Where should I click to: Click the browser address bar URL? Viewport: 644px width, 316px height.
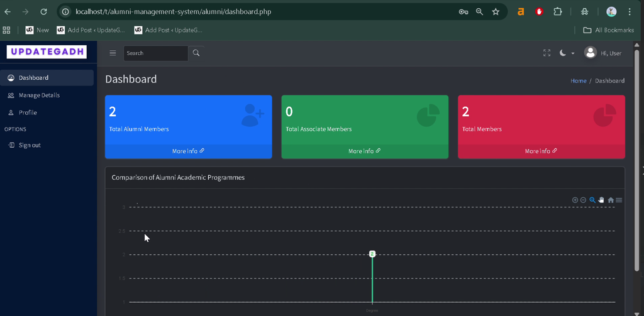(x=174, y=12)
